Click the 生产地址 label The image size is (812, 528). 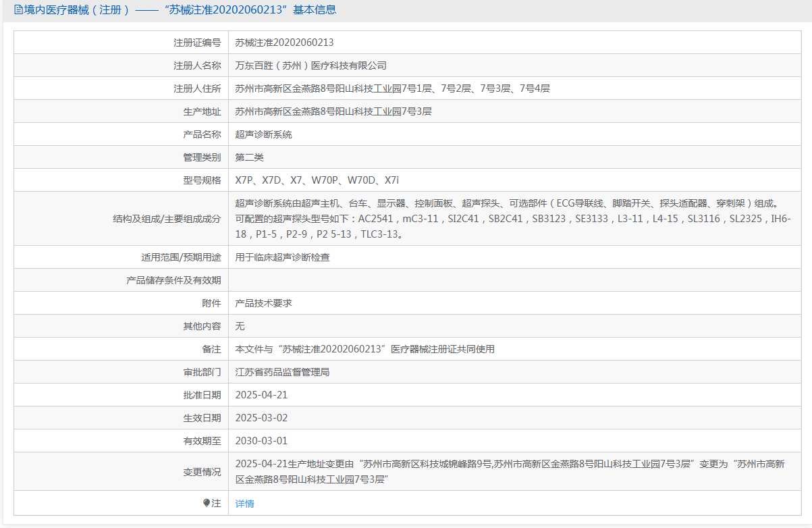(202, 111)
